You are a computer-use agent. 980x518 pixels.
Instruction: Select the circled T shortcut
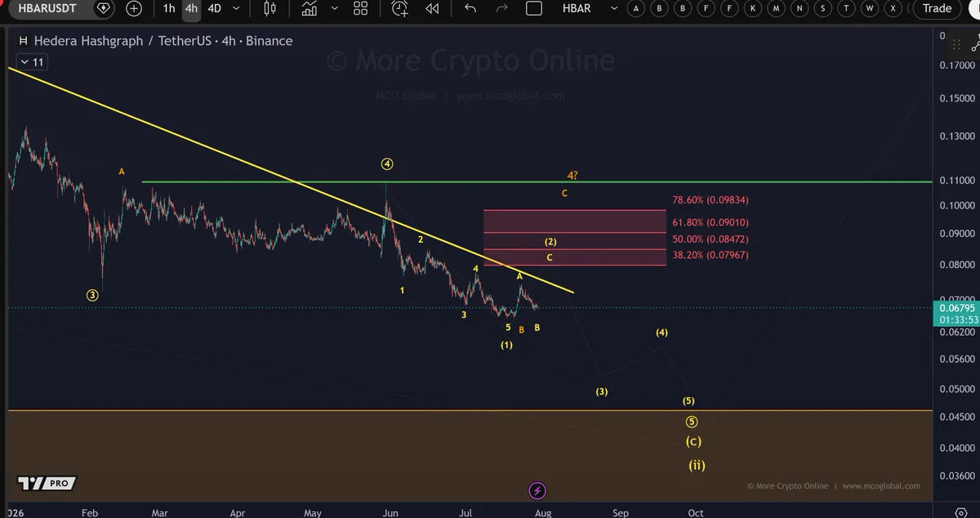847,8
